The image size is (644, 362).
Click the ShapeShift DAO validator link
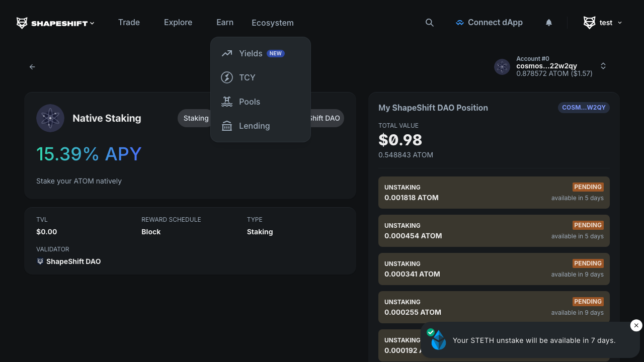[x=73, y=261]
